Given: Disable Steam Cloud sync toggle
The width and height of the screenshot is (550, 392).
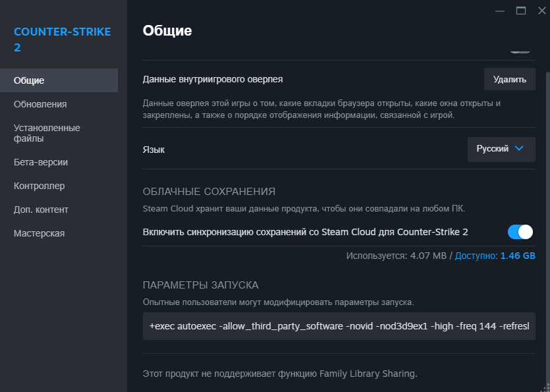Looking at the screenshot, I should point(520,232).
